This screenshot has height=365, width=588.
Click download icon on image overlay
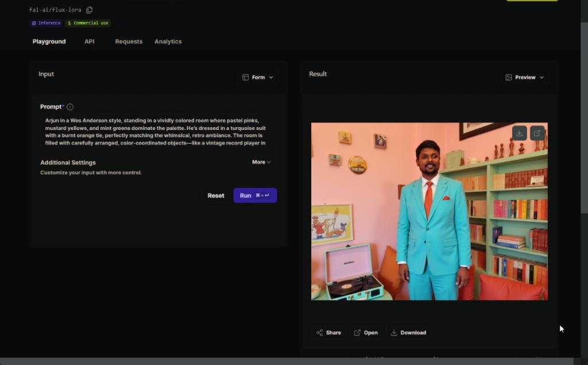pyautogui.click(x=519, y=133)
